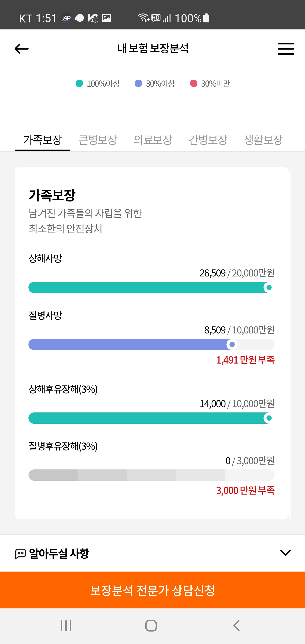Tap the Android recent apps button
The image size is (305, 644).
[66, 626]
